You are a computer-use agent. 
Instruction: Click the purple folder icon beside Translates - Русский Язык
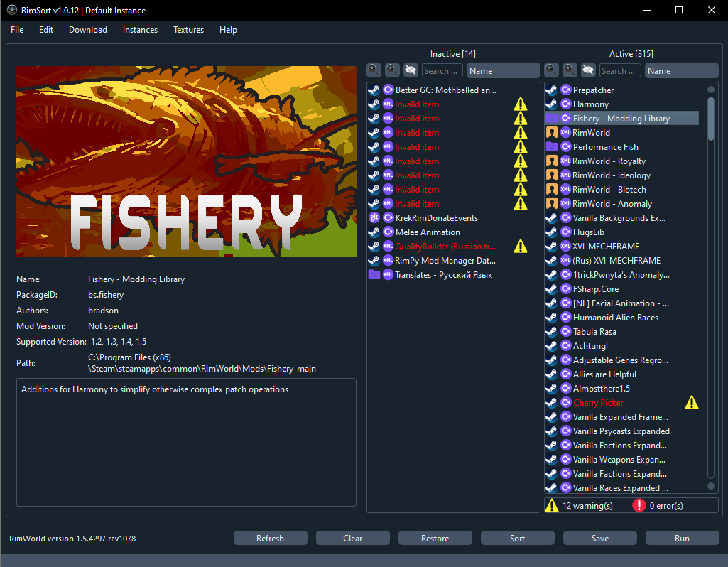pyautogui.click(x=374, y=274)
